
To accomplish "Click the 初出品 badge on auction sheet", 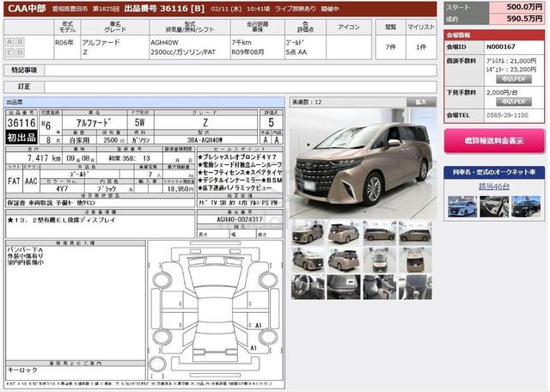I will click(x=21, y=138).
